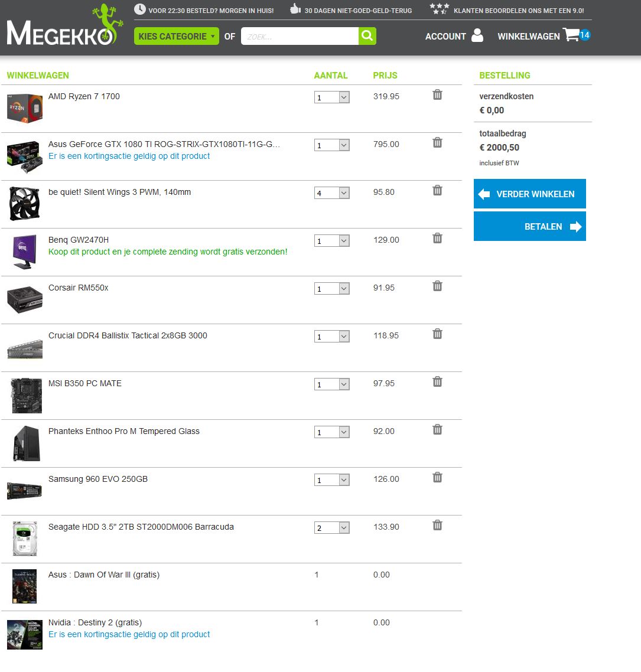641x672 pixels.
Task: Click the BETALEN button
Action: (x=529, y=226)
